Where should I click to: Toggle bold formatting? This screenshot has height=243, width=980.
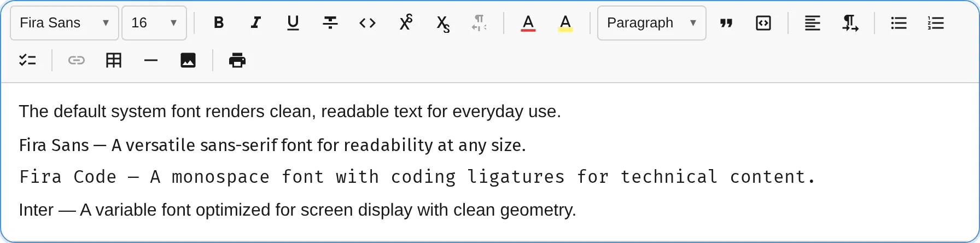pos(219,23)
